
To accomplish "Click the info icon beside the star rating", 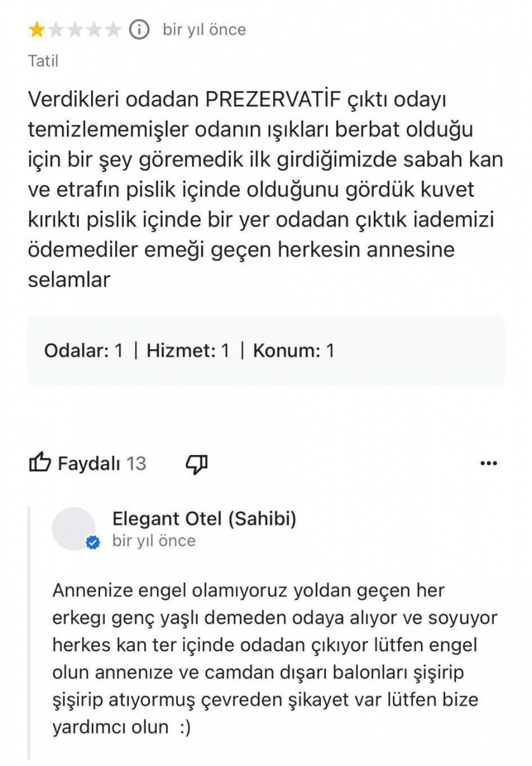I will click(139, 29).
